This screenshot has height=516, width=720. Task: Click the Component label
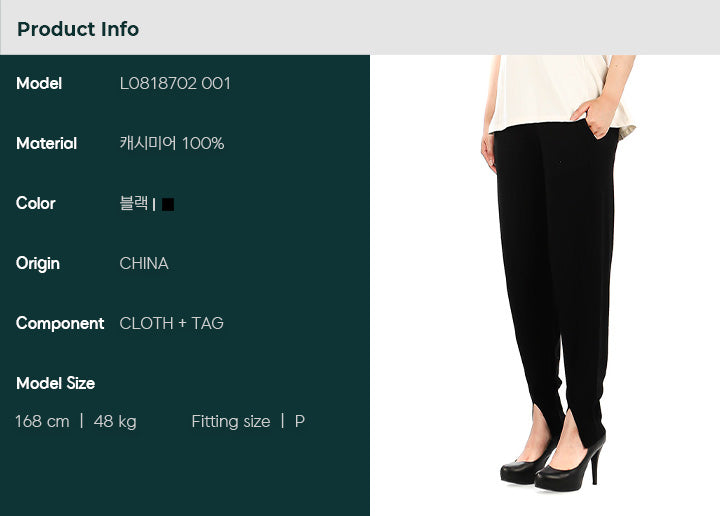pyautogui.click(x=60, y=324)
